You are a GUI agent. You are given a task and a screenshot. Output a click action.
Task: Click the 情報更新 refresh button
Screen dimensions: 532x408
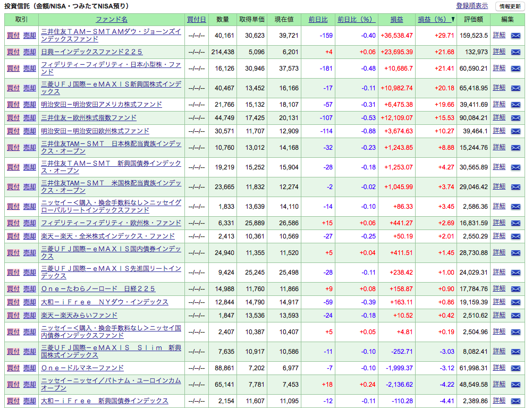tap(510, 6)
